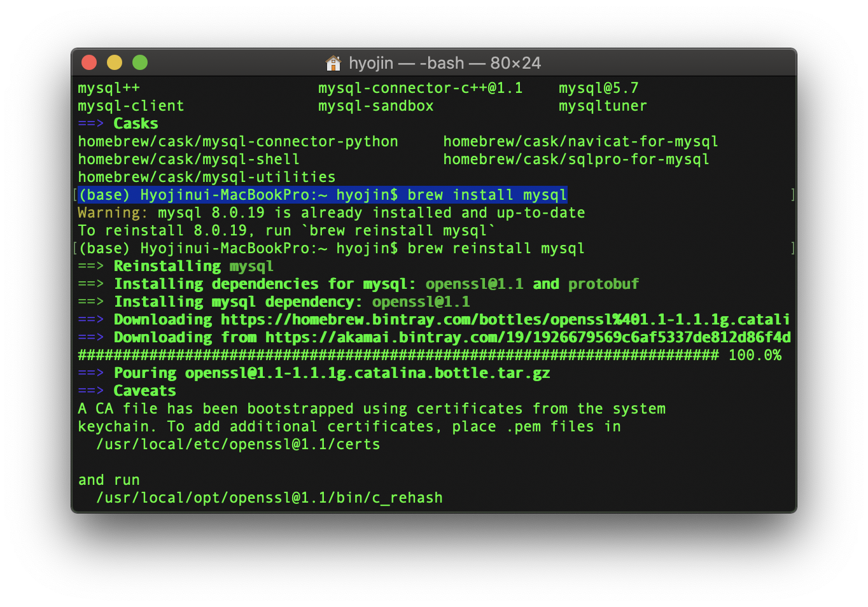Viewport: 868px width, 607px height.
Task: Click 'homebrew/cask/navicat-for-mysql' entry
Action: pyautogui.click(x=581, y=141)
